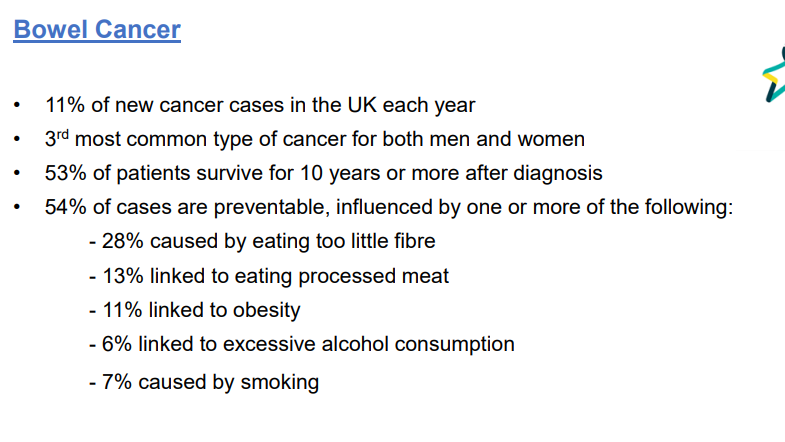Select the "28% caused by eating too little fibre" line
The height and width of the screenshot is (442, 785).
click(x=262, y=242)
